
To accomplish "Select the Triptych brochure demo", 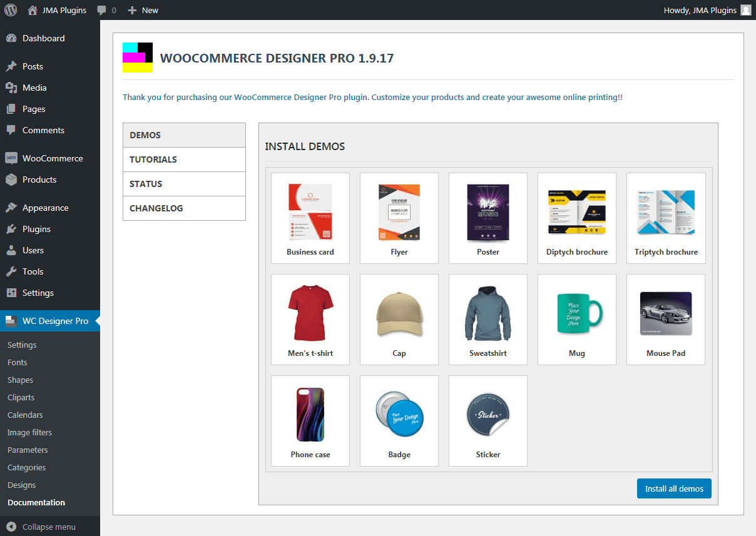I will tap(666, 218).
